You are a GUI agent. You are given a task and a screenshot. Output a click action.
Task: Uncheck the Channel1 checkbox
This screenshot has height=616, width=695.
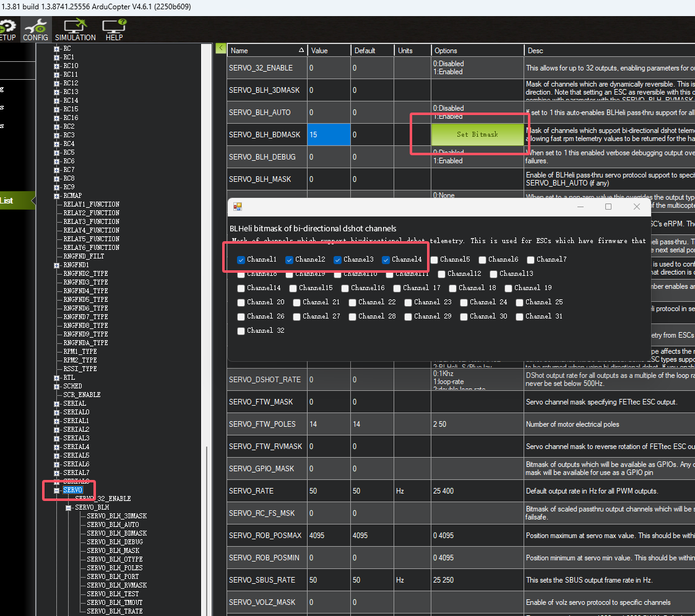coord(241,260)
